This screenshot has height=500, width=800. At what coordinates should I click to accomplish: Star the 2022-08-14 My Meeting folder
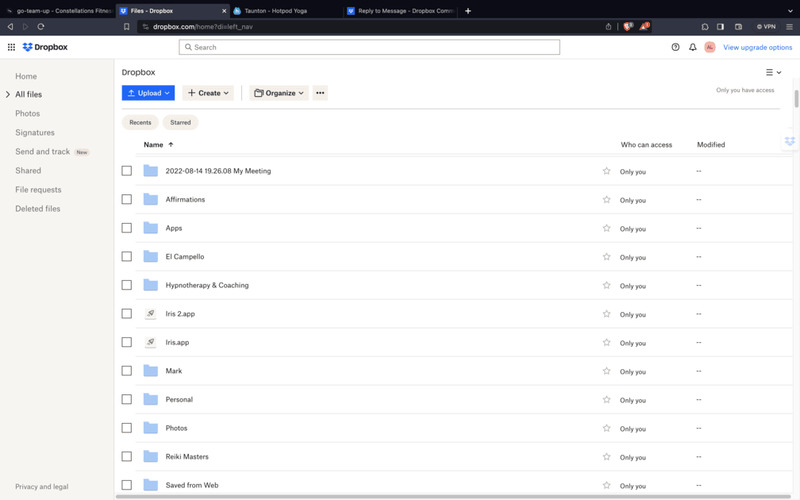pos(606,171)
